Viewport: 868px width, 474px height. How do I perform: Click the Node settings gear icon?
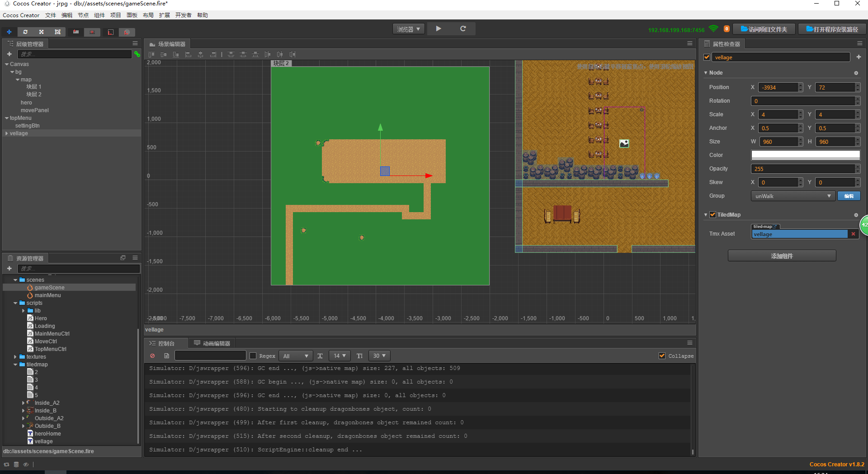tap(856, 73)
